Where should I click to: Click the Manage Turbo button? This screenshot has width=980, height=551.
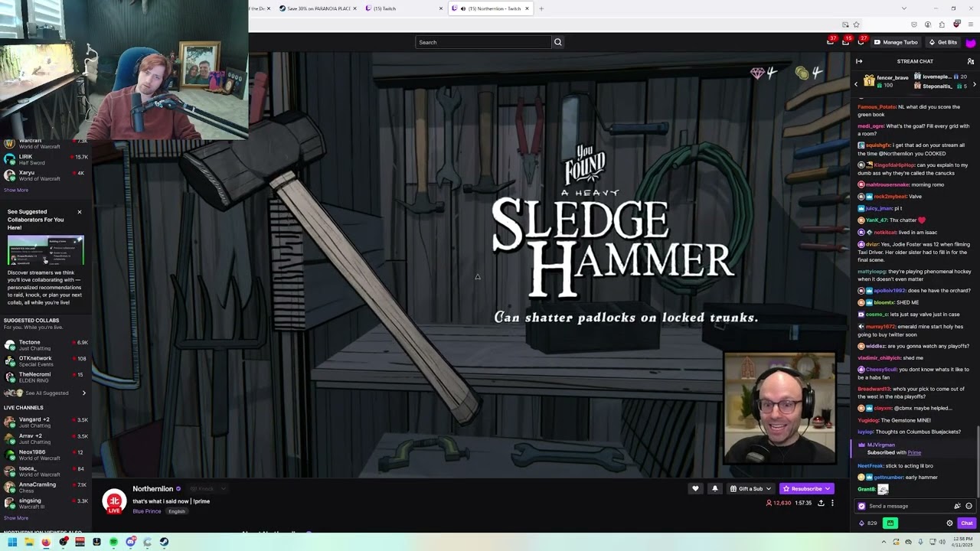pyautogui.click(x=896, y=42)
